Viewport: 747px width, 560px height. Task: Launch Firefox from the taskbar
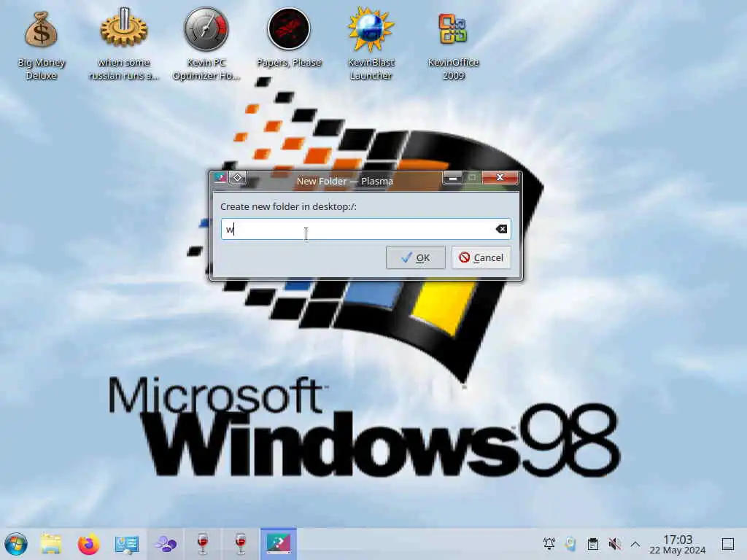(88, 544)
